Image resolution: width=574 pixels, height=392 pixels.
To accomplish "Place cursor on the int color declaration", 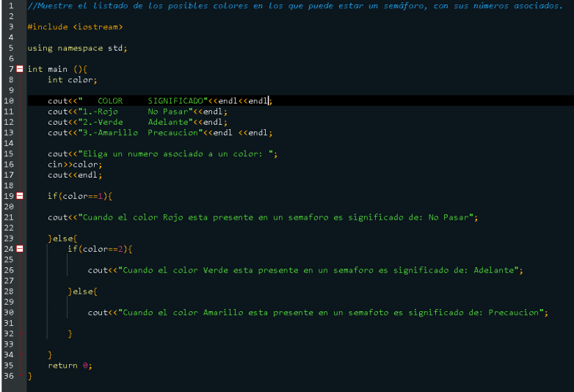I will (x=72, y=79).
